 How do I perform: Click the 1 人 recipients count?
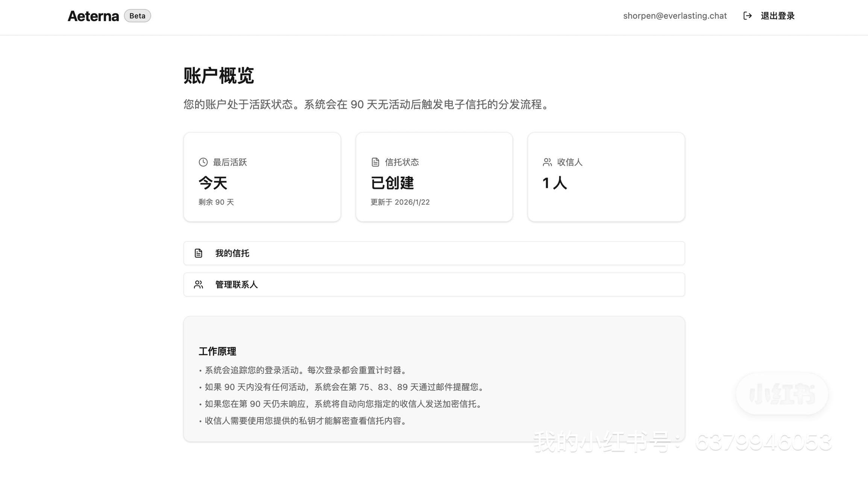[555, 183]
